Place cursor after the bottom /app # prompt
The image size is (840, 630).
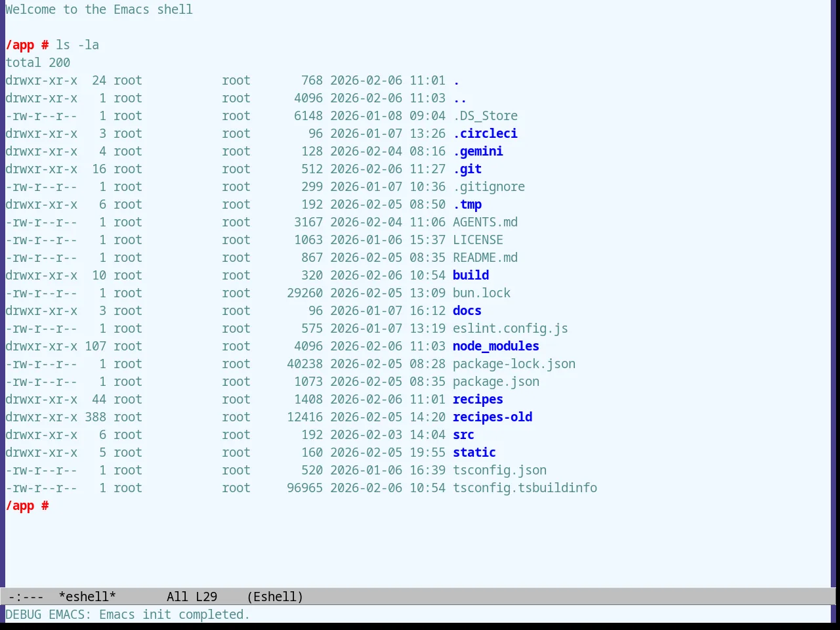56,505
